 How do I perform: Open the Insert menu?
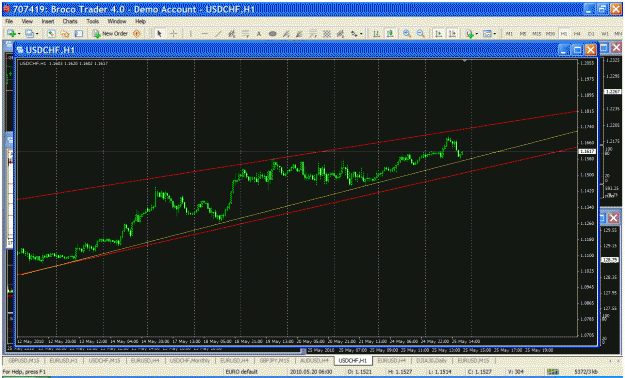click(48, 21)
